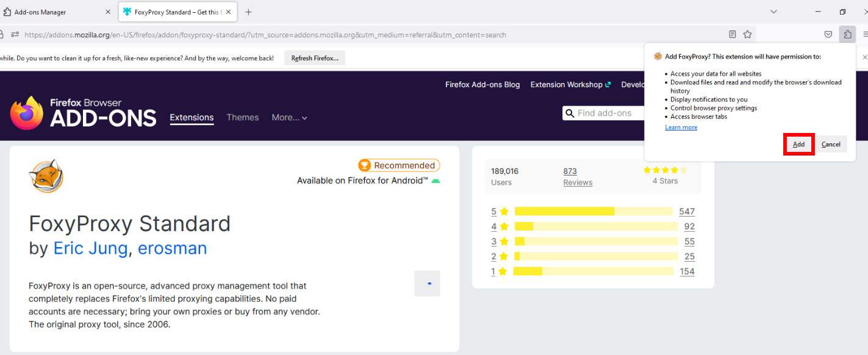Click the one-star rating bar
This screenshot has width=868, height=355.
[x=594, y=271]
